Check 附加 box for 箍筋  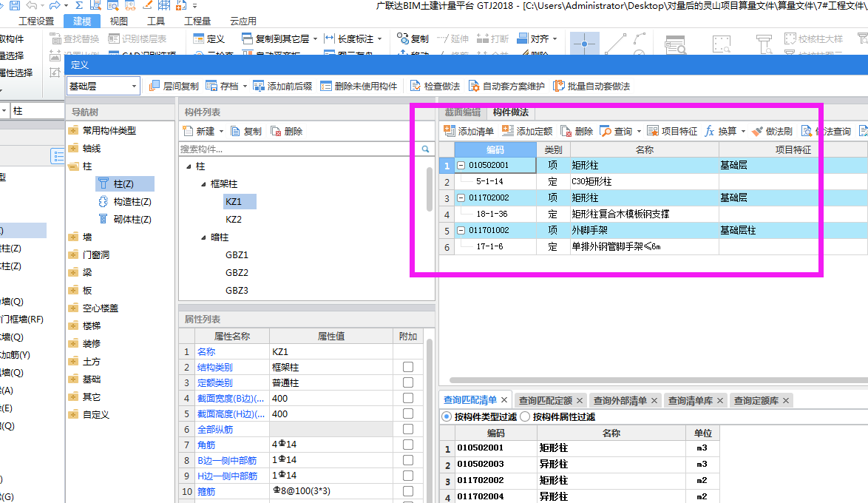408,491
